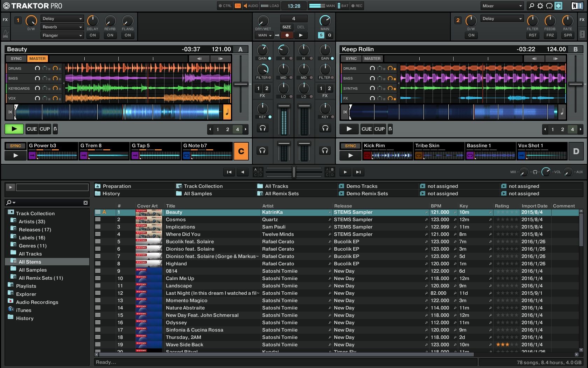Play Deck B
The image size is (588, 368).
349,129
